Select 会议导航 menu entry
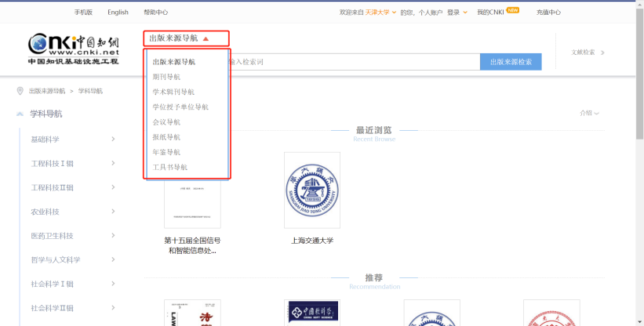This screenshot has width=644, height=326. point(166,122)
